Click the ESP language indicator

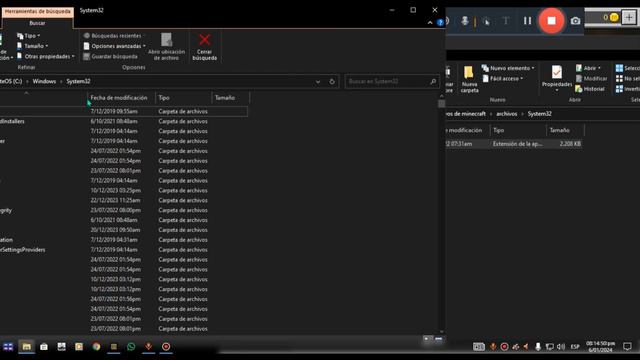pyautogui.click(x=575, y=347)
